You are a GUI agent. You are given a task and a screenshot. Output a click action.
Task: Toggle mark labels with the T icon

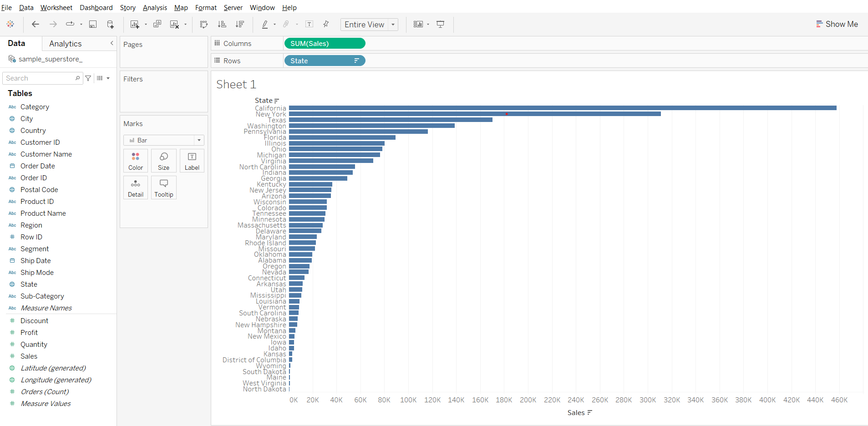tap(309, 24)
